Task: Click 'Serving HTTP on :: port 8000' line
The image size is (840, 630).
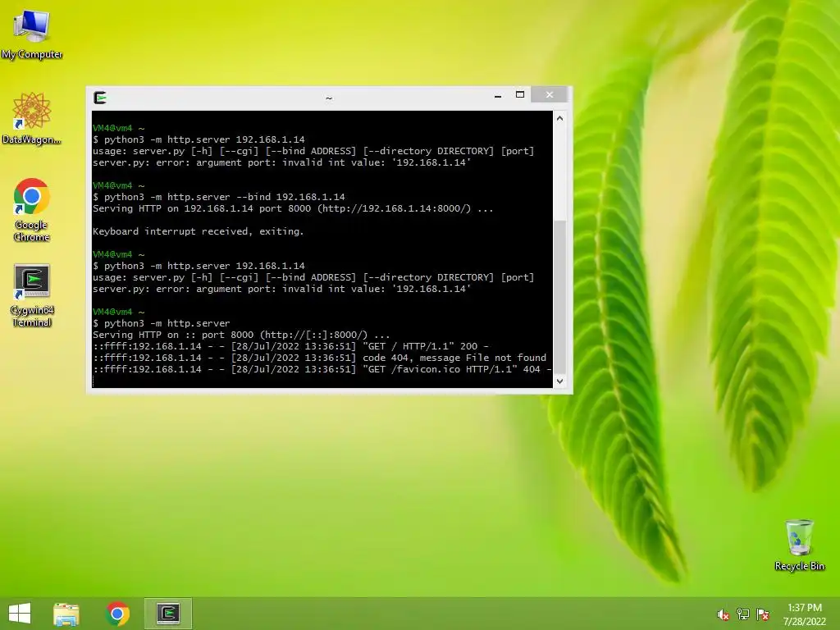Action: [241, 335]
